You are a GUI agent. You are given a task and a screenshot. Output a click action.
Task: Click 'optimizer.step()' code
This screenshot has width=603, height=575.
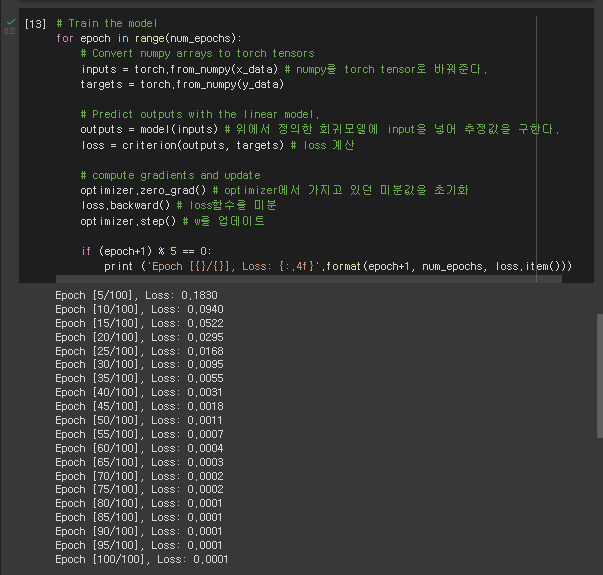[x=128, y=222]
